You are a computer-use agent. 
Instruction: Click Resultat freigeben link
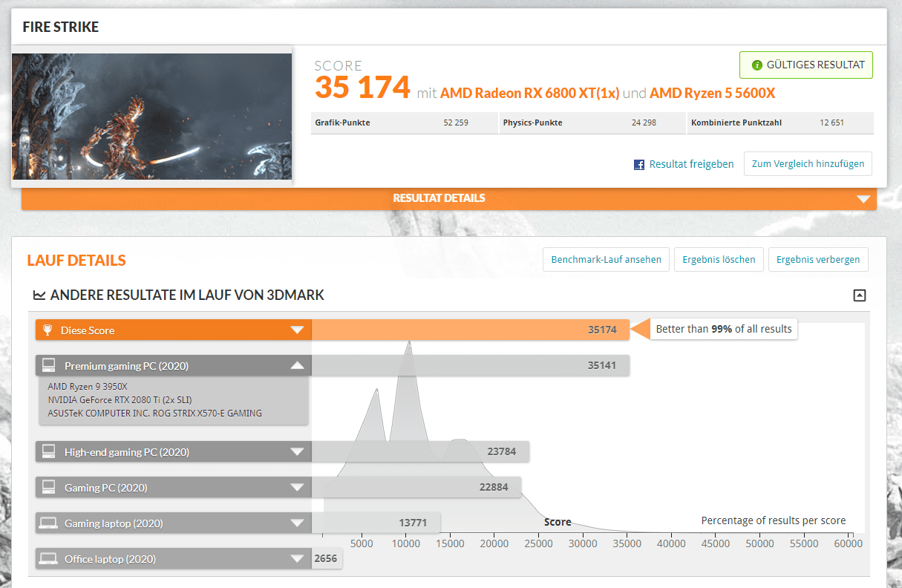tap(691, 165)
